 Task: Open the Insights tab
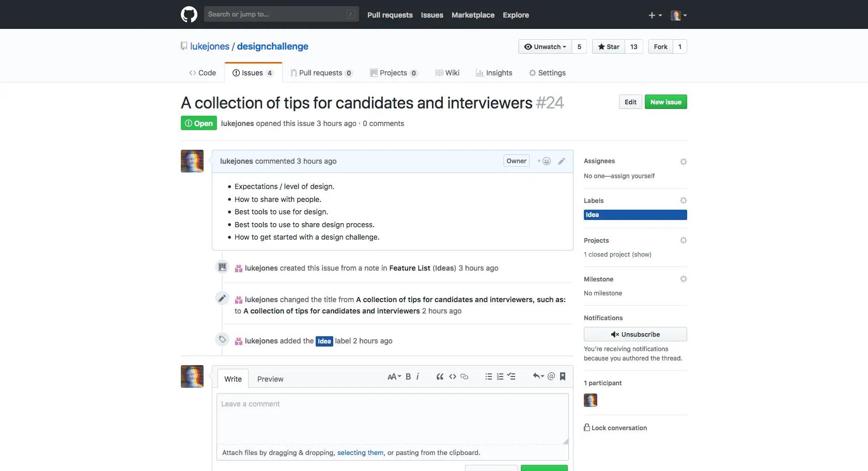pyautogui.click(x=494, y=73)
